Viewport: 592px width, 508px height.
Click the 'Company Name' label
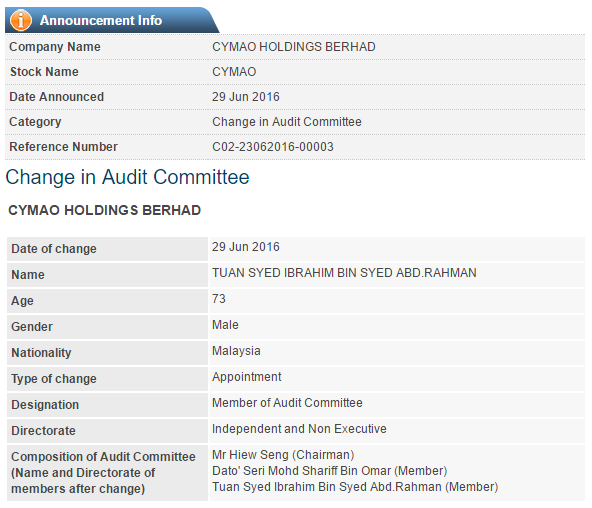[55, 47]
